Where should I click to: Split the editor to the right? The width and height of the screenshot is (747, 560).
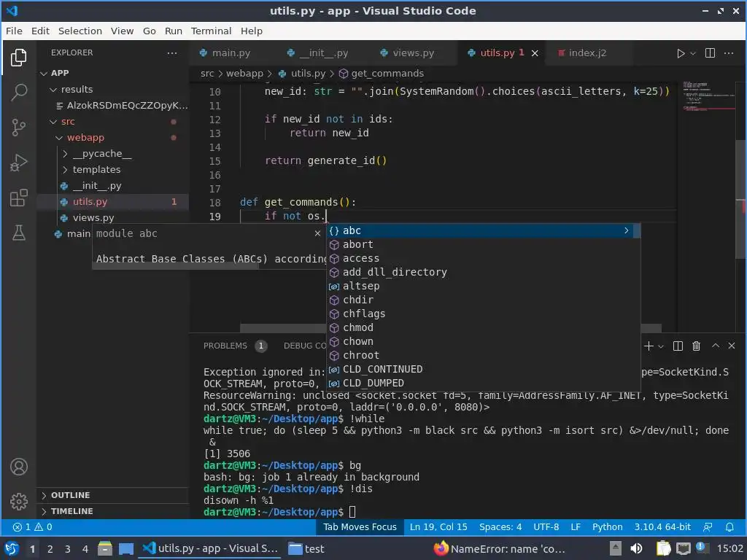click(710, 52)
